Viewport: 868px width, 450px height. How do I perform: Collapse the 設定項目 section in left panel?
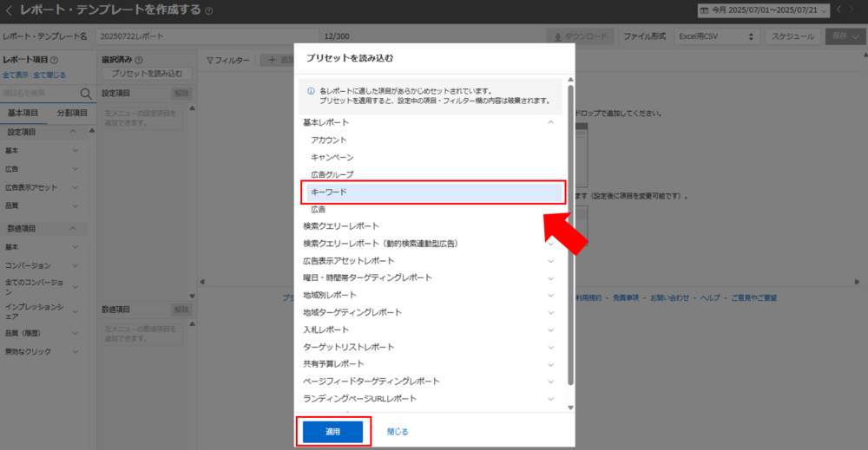73,132
